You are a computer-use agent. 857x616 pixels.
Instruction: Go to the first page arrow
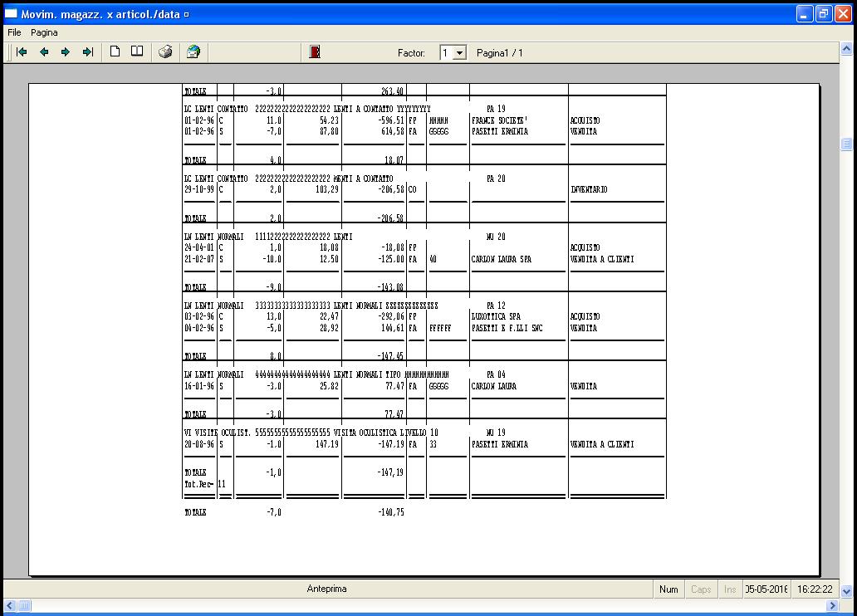click(x=22, y=52)
